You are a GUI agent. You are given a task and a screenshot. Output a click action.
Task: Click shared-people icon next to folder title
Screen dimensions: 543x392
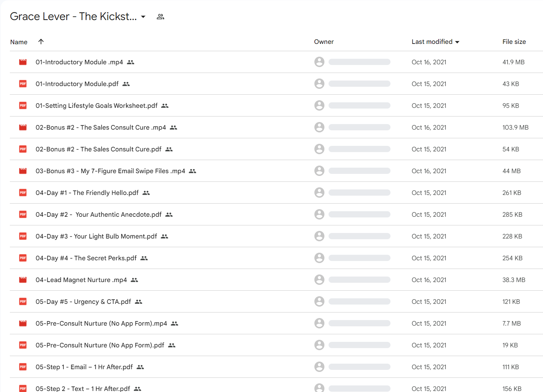160,17
